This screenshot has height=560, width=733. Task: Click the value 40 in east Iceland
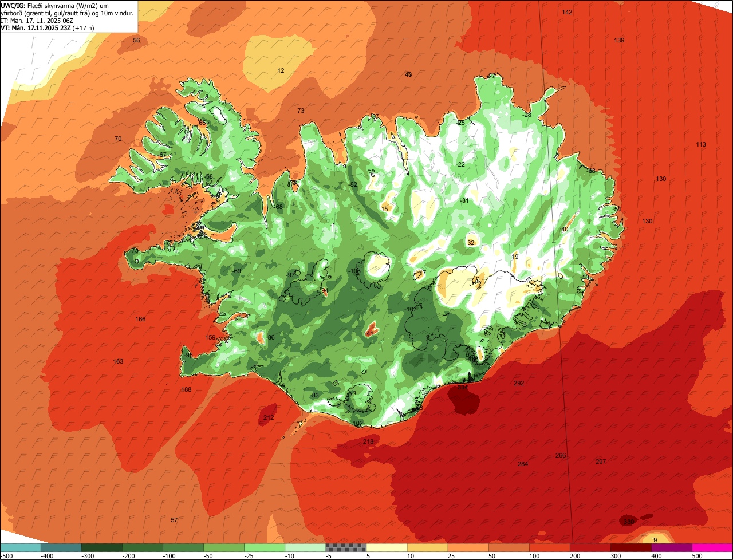565,229
